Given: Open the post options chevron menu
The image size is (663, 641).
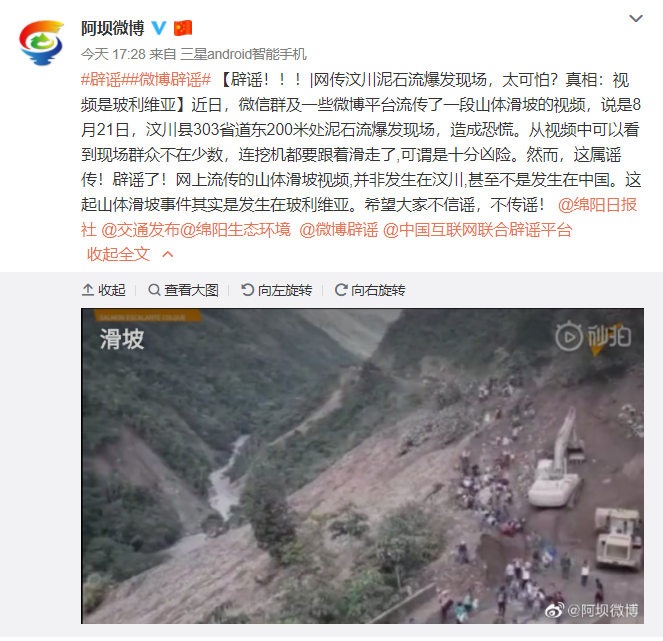Looking at the screenshot, I should (636, 19).
